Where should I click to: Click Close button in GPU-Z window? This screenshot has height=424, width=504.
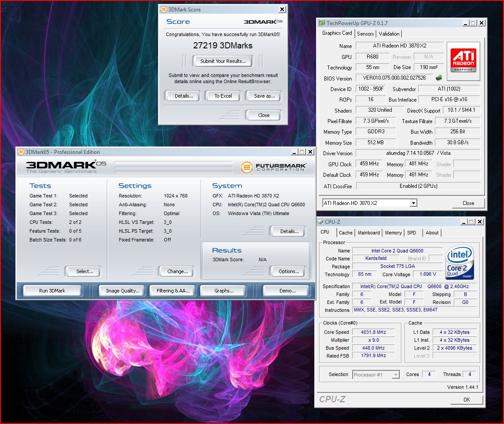tap(468, 203)
